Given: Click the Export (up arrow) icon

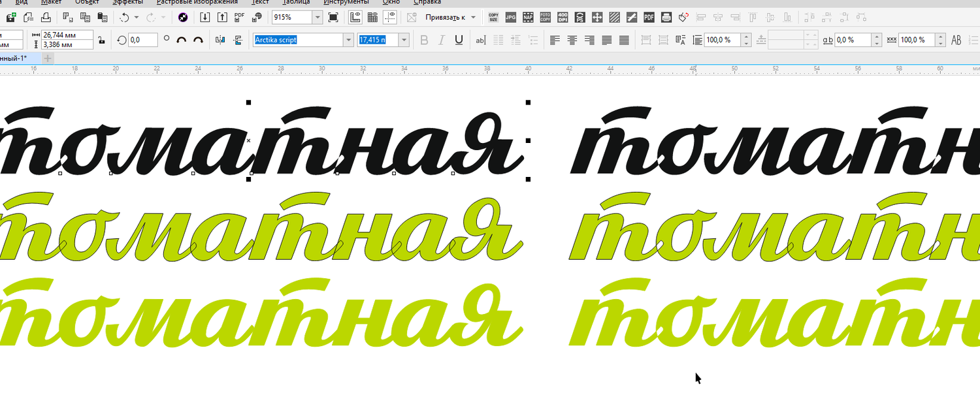Looking at the screenshot, I should tap(222, 17).
